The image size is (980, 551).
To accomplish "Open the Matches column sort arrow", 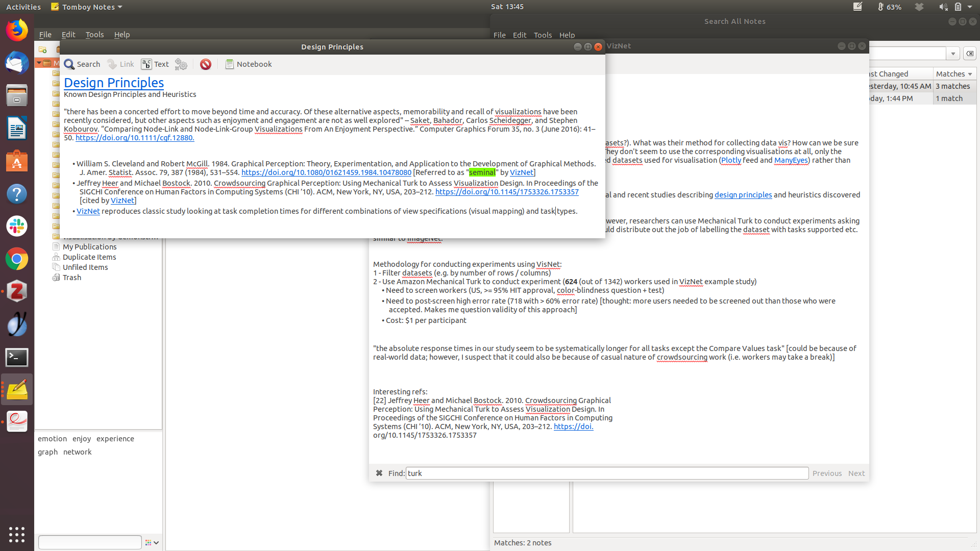I will pyautogui.click(x=970, y=74).
